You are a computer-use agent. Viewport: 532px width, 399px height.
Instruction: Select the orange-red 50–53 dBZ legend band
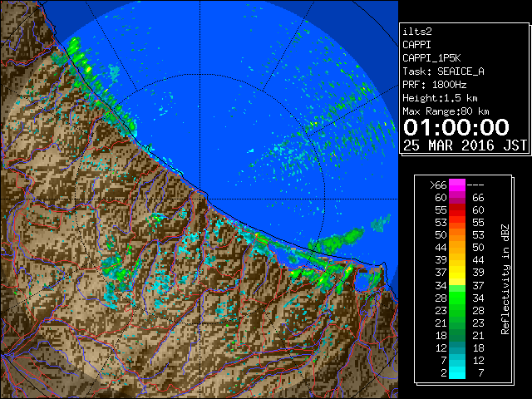(457, 234)
